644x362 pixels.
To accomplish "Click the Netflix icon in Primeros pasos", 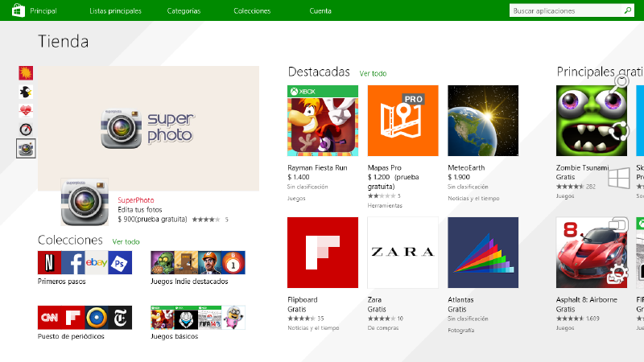I will click(x=49, y=263).
